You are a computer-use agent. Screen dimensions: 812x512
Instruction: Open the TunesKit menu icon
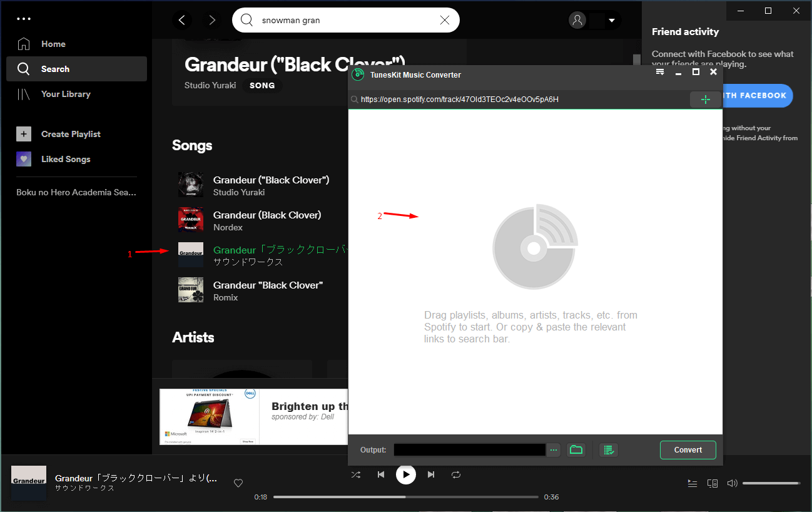660,71
